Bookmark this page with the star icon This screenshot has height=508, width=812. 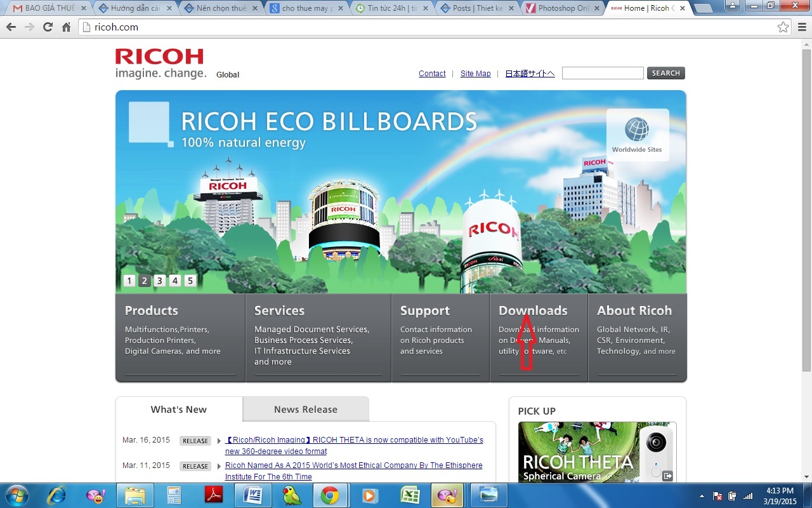783,27
